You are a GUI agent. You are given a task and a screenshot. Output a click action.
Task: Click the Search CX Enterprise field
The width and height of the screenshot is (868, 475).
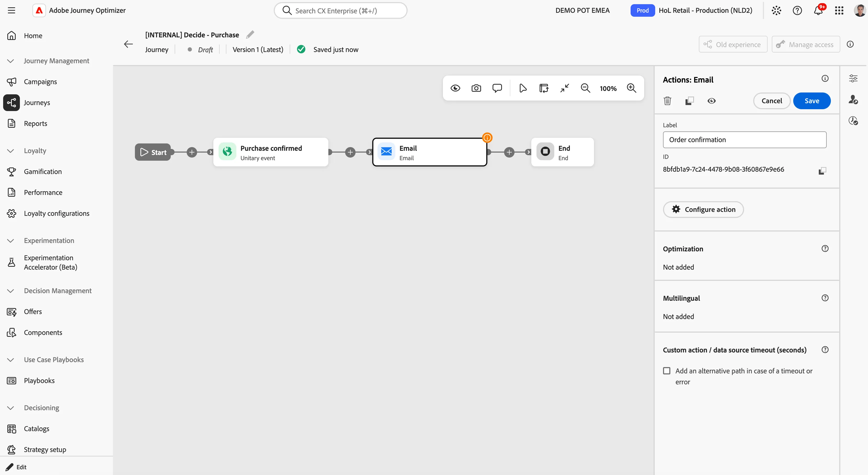pos(340,10)
